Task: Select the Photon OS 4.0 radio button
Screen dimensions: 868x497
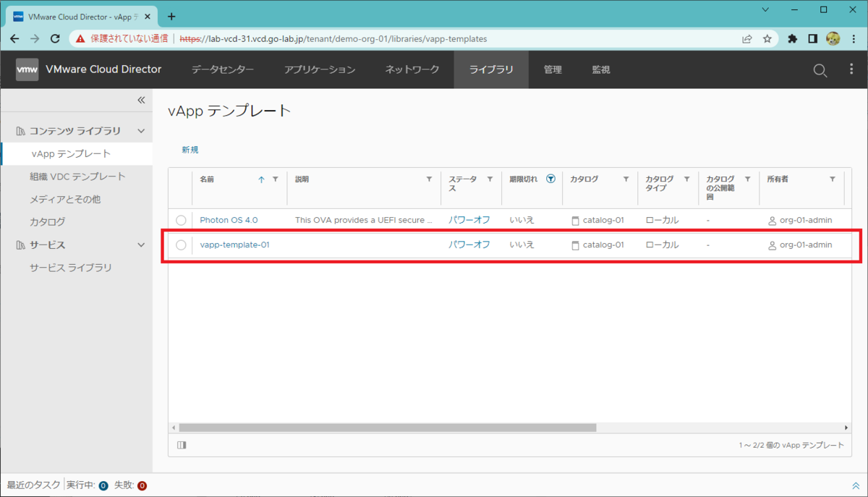Action: (x=181, y=220)
